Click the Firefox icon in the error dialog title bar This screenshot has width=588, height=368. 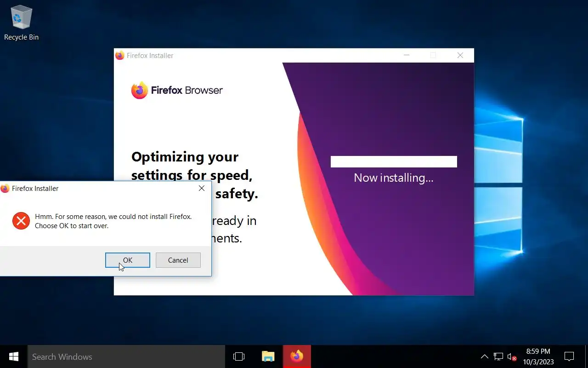(5, 189)
